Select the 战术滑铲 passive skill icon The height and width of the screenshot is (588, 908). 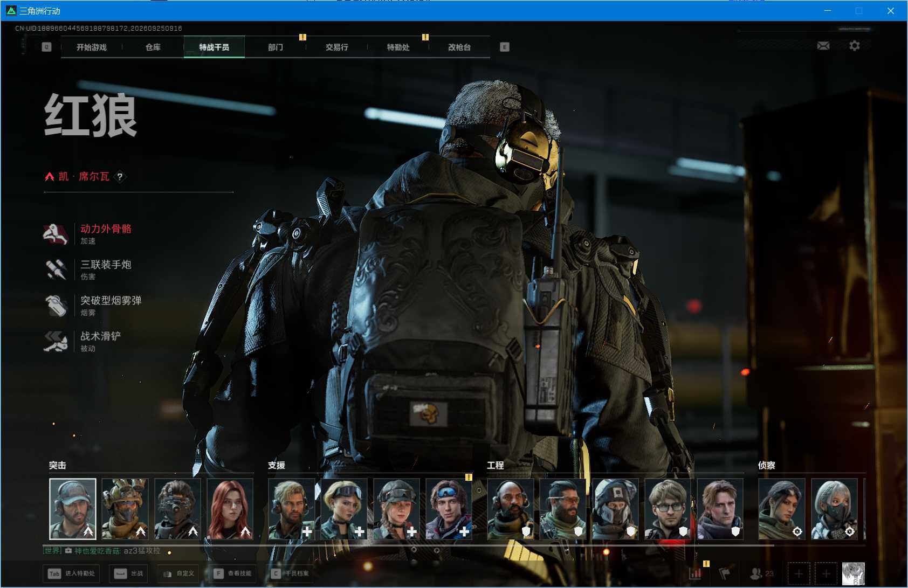(x=56, y=341)
